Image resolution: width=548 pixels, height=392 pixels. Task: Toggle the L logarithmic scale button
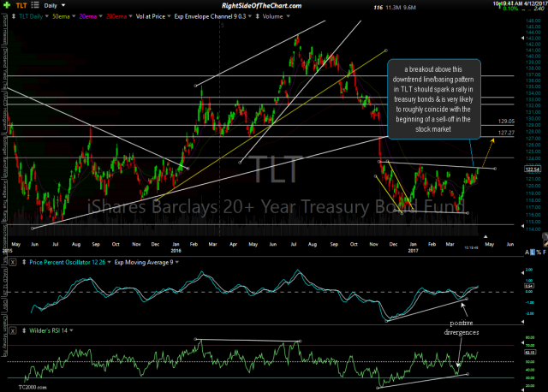coord(533,252)
